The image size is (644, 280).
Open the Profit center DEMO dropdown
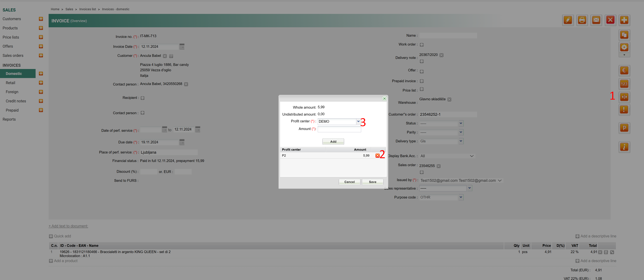point(358,121)
